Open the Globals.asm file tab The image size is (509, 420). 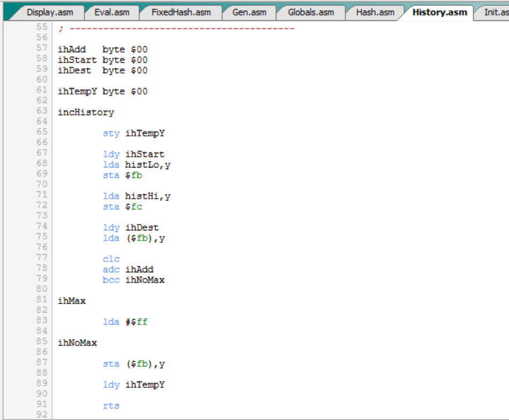pyautogui.click(x=310, y=12)
